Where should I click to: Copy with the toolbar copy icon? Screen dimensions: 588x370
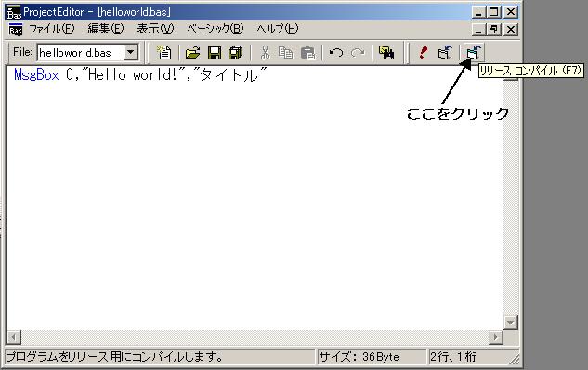286,53
